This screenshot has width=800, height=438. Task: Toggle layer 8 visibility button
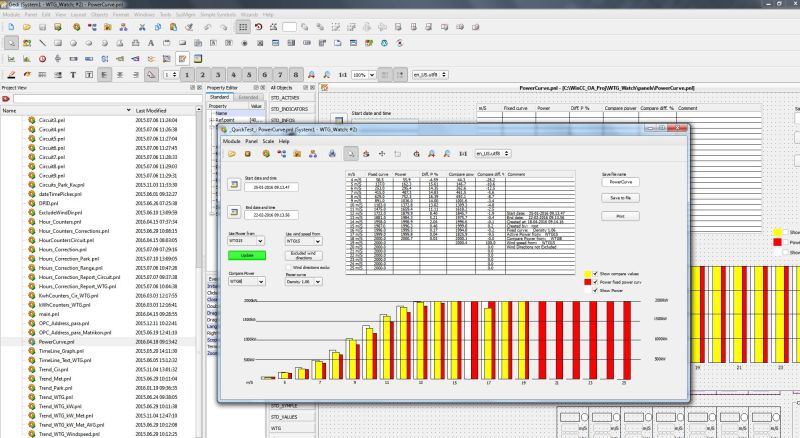(x=296, y=75)
